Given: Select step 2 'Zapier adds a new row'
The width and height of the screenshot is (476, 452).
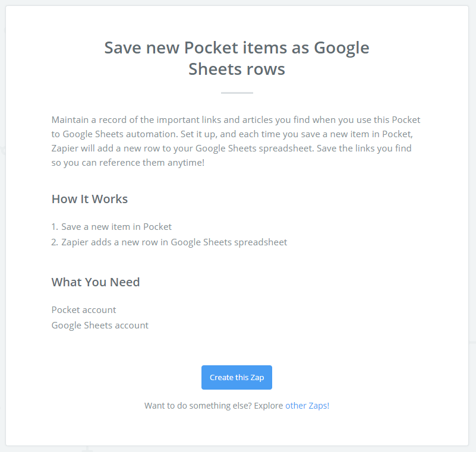Looking at the screenshot, I should coord(169,242).
